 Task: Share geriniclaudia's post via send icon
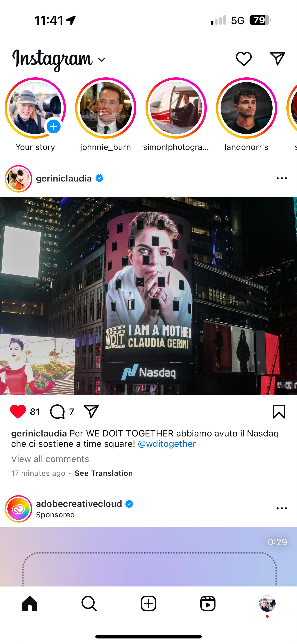91,411
